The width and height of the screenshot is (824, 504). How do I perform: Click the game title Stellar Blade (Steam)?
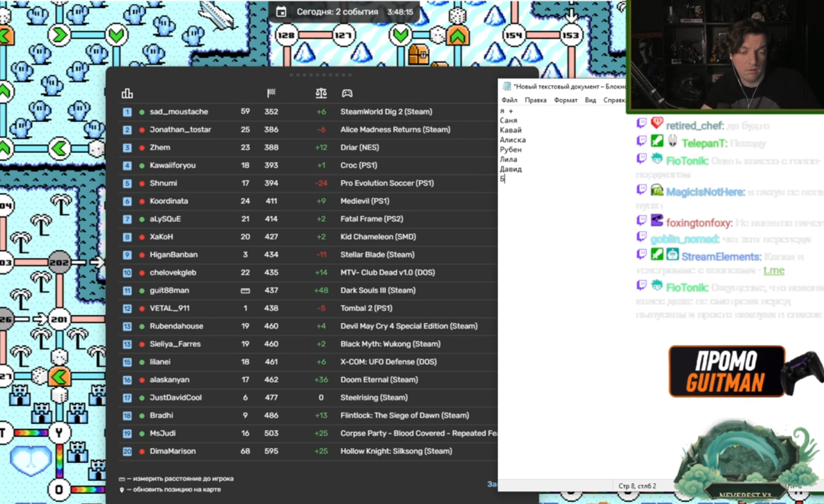(x=378, y=255)
